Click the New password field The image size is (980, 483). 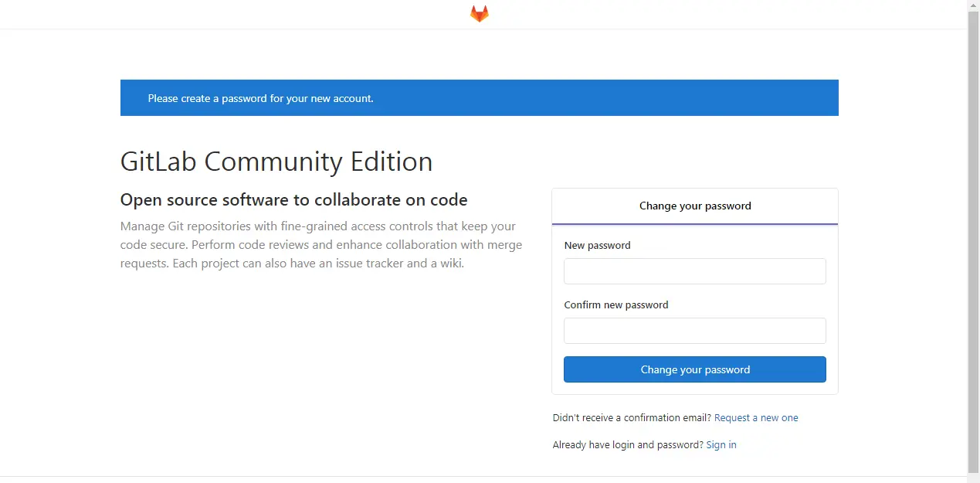tap(694, 271)
